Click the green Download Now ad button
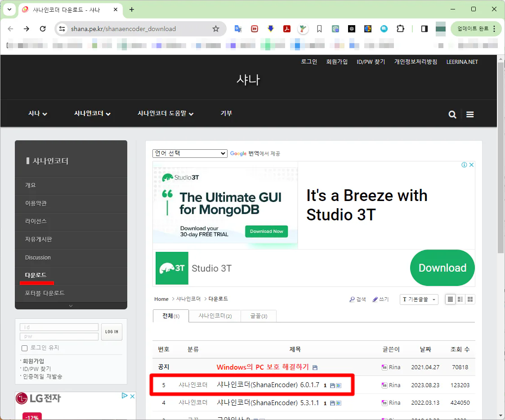505x420 pixels. pyautogui.click(x=266, y=231)
